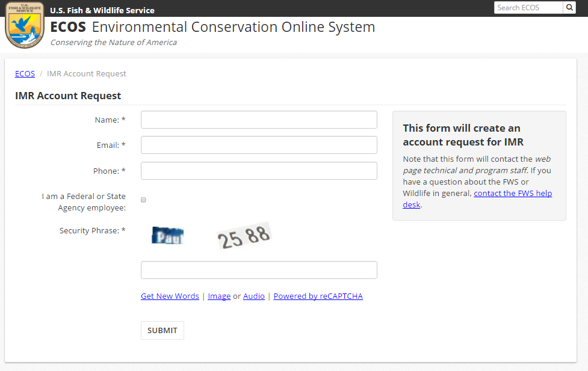The height and width of the screenshot is (371, 588).
Task: Request a new captcha via Get New Words
Action: tap(170, 296)
